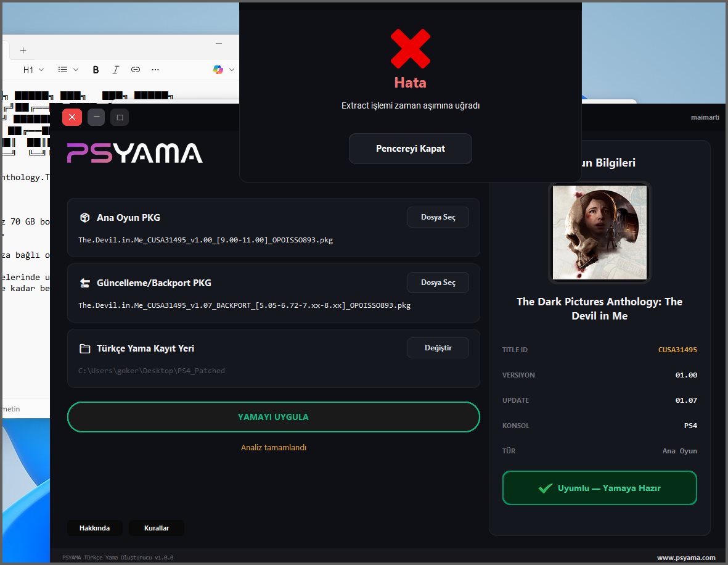This screenshot has width=728, height=565.
Task: Click the insert link icon
Action: (x=135, y=70)
